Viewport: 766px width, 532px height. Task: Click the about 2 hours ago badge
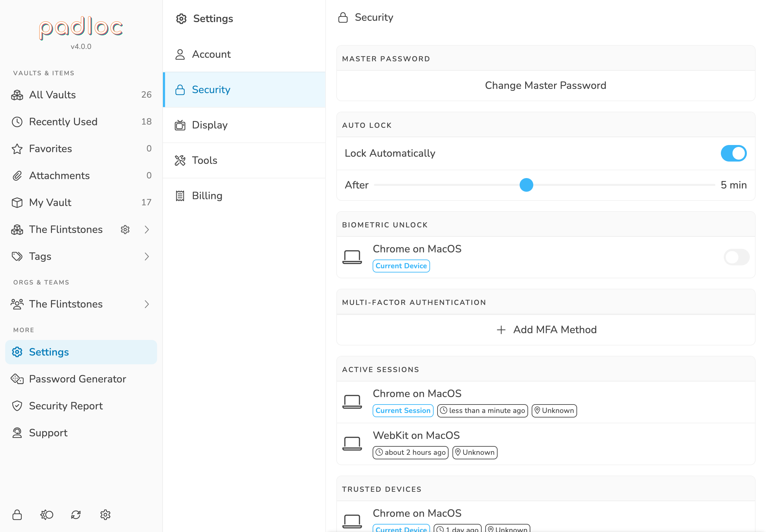coord(410,453)
